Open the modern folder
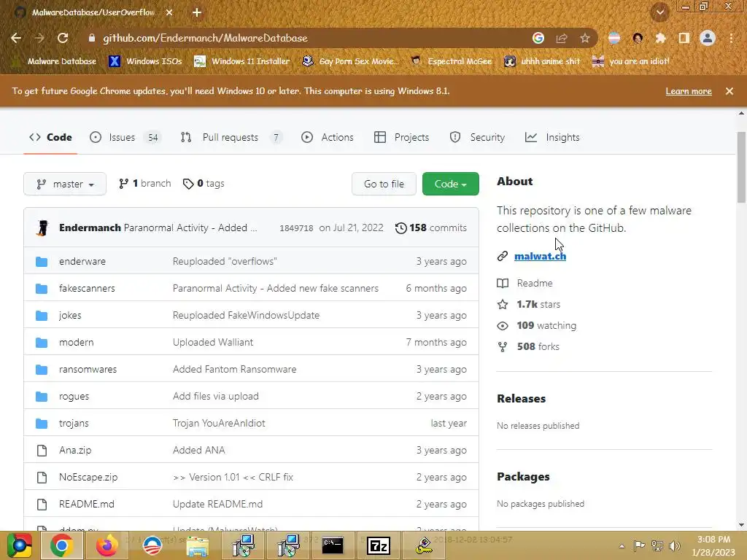The height and width of the screenshot is (560, 747). coord(76,342)
